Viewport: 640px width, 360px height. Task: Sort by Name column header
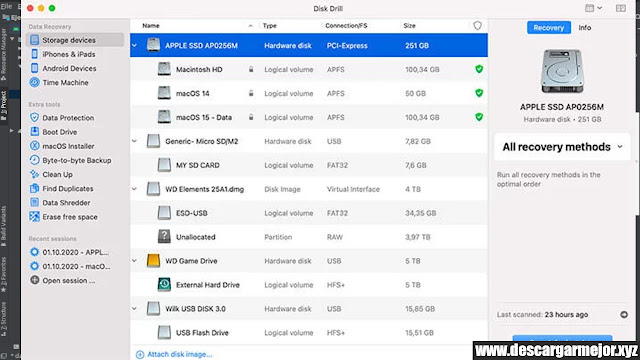pos(151,26)
